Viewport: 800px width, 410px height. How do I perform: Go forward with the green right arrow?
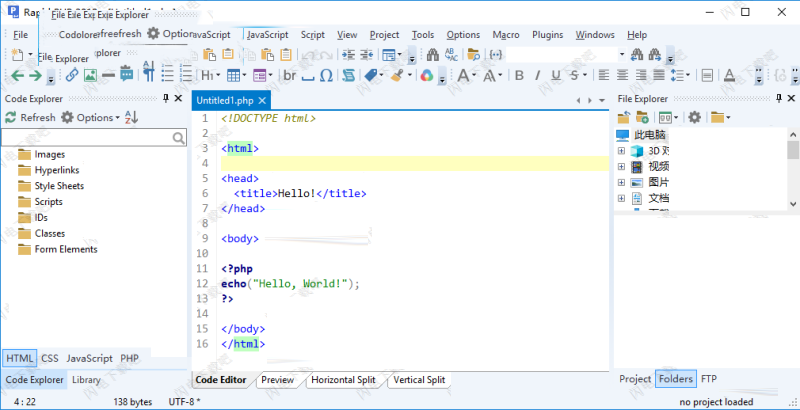(35, 75)
